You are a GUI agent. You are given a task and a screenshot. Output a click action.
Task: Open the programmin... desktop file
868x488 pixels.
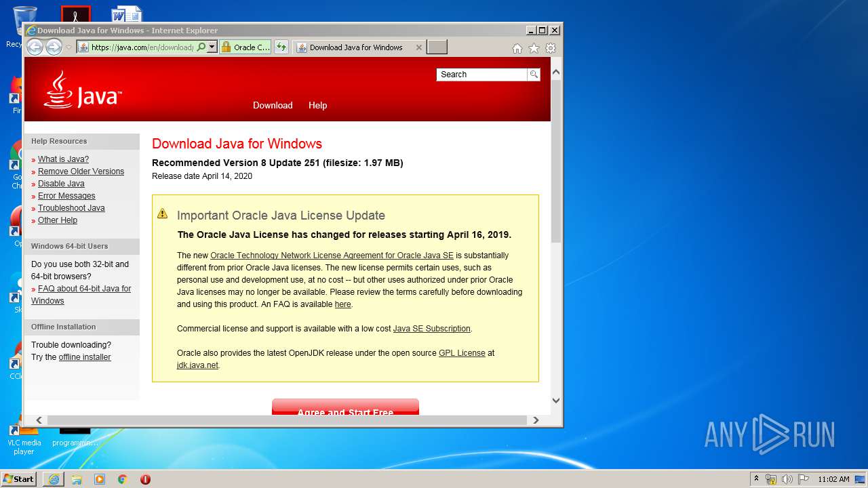[x=75, y=438]
